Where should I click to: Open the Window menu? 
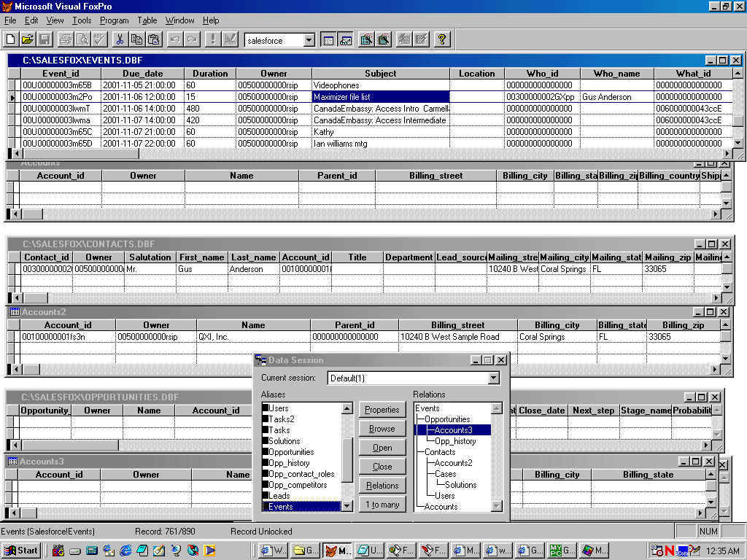point(179,20)
